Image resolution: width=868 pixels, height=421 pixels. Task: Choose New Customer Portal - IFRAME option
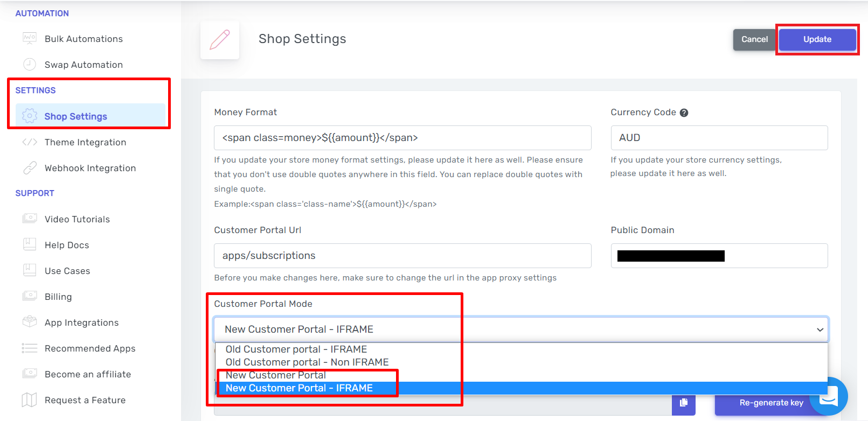pyautogui.click(x=521, y=388)
